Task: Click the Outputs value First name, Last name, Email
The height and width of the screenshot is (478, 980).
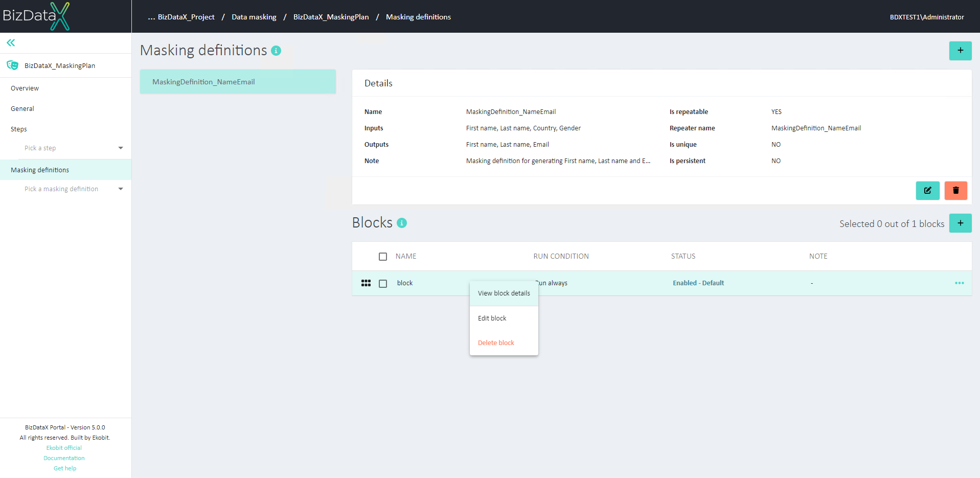Action: 507,145
